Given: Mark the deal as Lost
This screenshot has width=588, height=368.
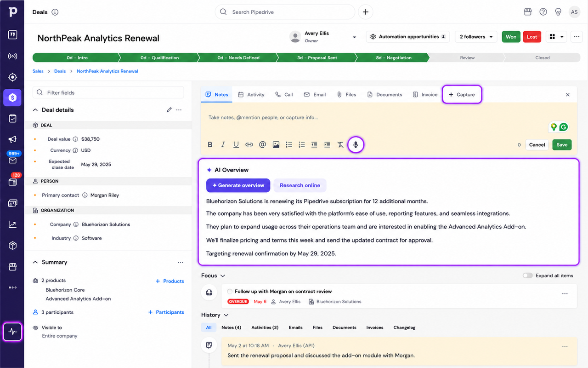Looking at the screenshot, I should tap(532, 37).
